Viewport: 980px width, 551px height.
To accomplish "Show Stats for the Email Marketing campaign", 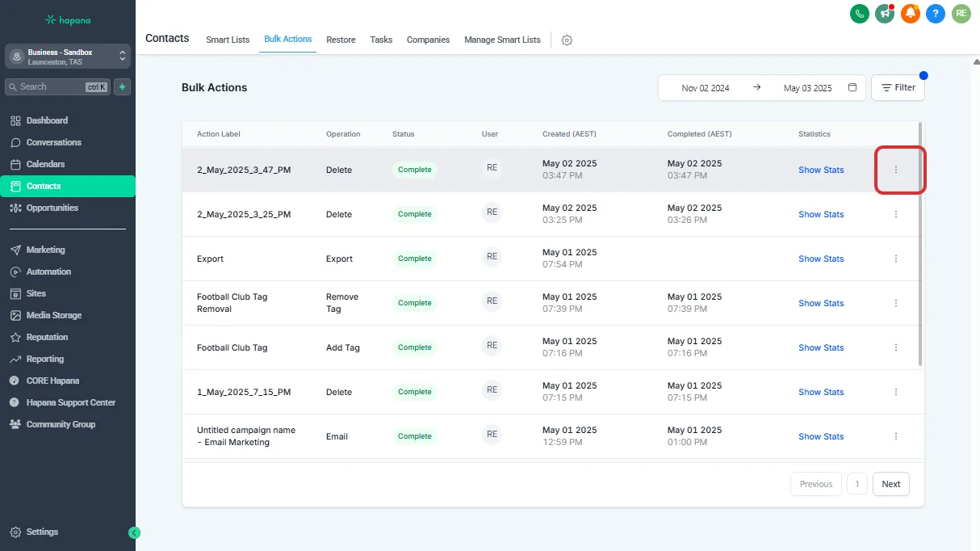I will (x=821, y=436).
